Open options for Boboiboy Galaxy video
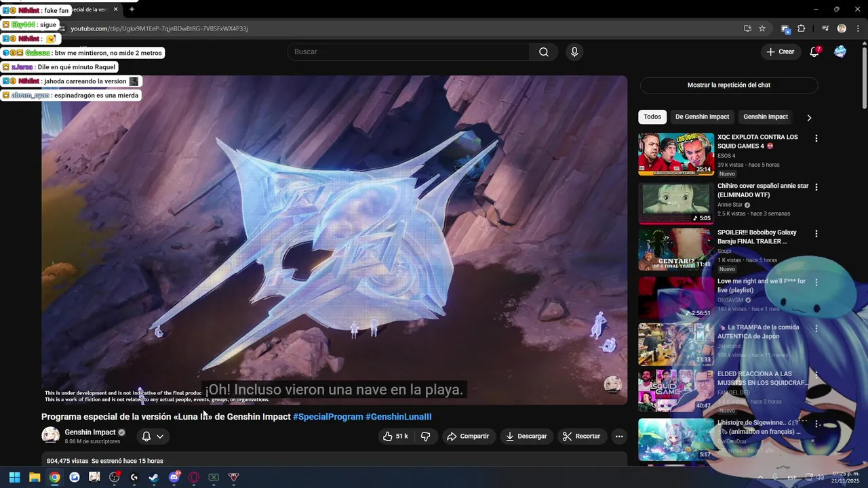868x488 pixels. tap(816, 234)
